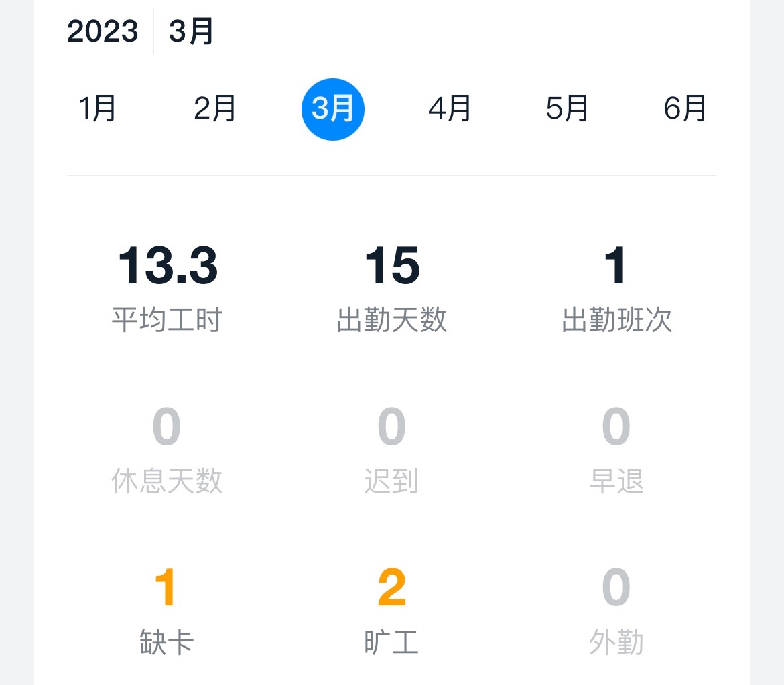Switch to the 6月 month tab
Viewport: 784px width, 685px height.
click(685, 108)
